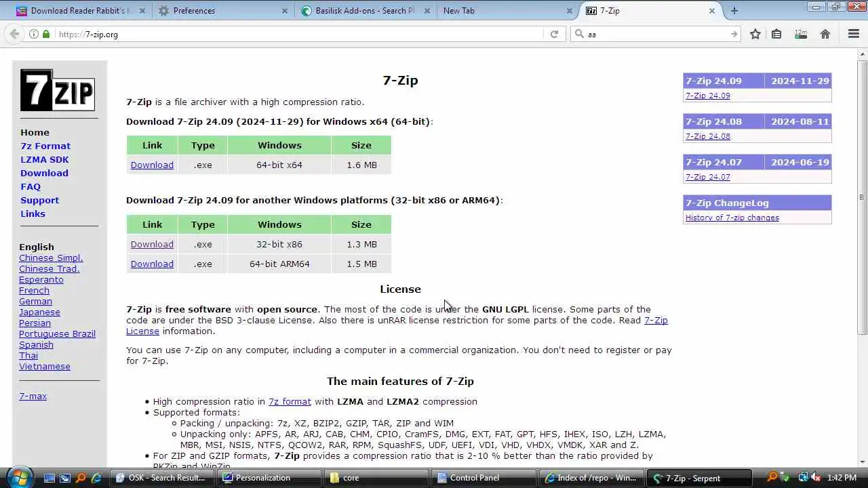This screenshot has height=488, width=868.
Task: Switch language to French
Action: point(34,290)
